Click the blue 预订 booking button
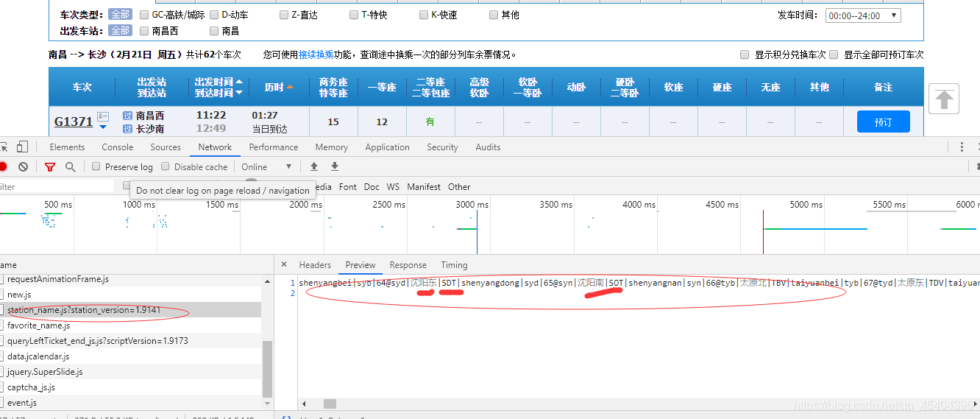This screenshot has width=980, height=419. tap(884, 122)
